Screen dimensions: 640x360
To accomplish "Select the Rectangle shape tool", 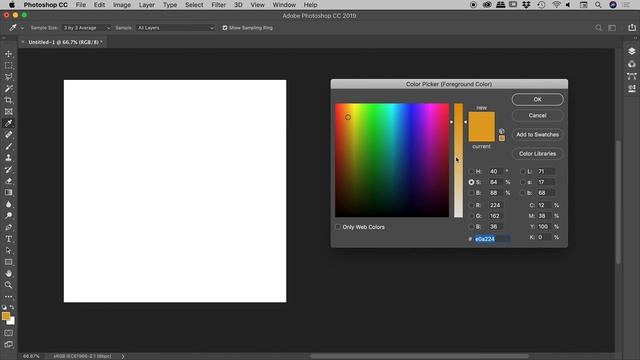I will (9, 262).
